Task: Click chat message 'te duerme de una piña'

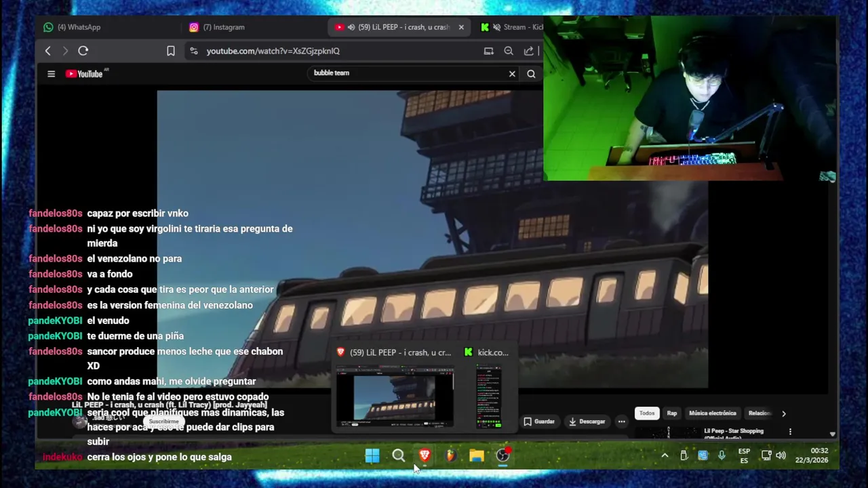Action: [x=135, y=335]
